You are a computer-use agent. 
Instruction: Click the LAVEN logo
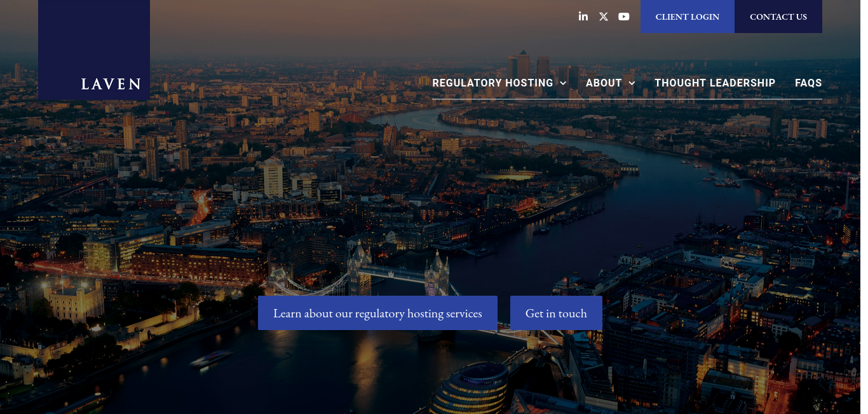[x=111, y=84]
